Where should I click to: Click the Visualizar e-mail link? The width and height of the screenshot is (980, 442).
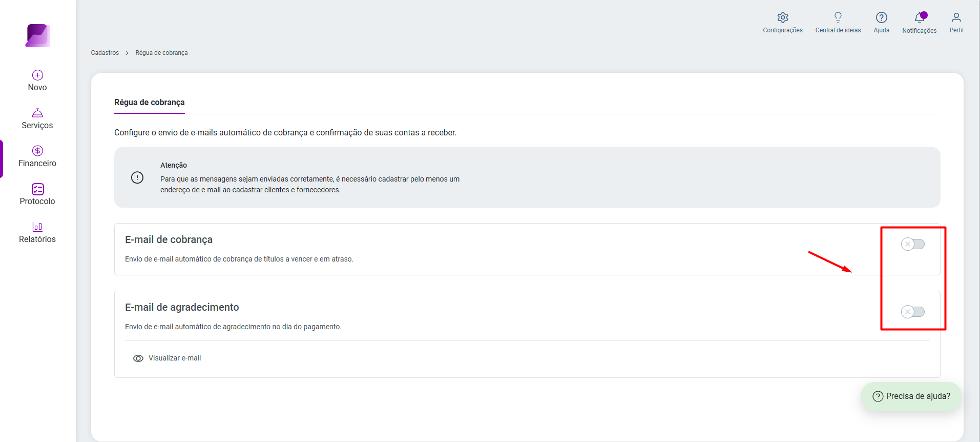click(x=175, y=358)
